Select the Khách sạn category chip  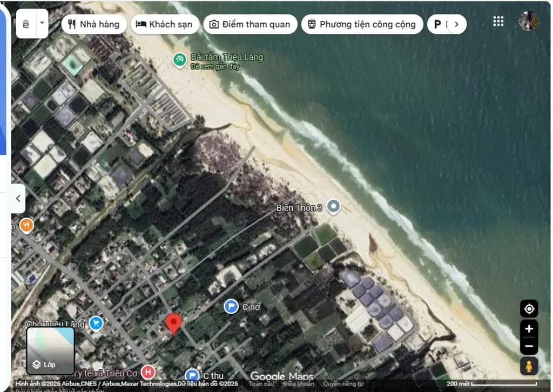[165, 24]
